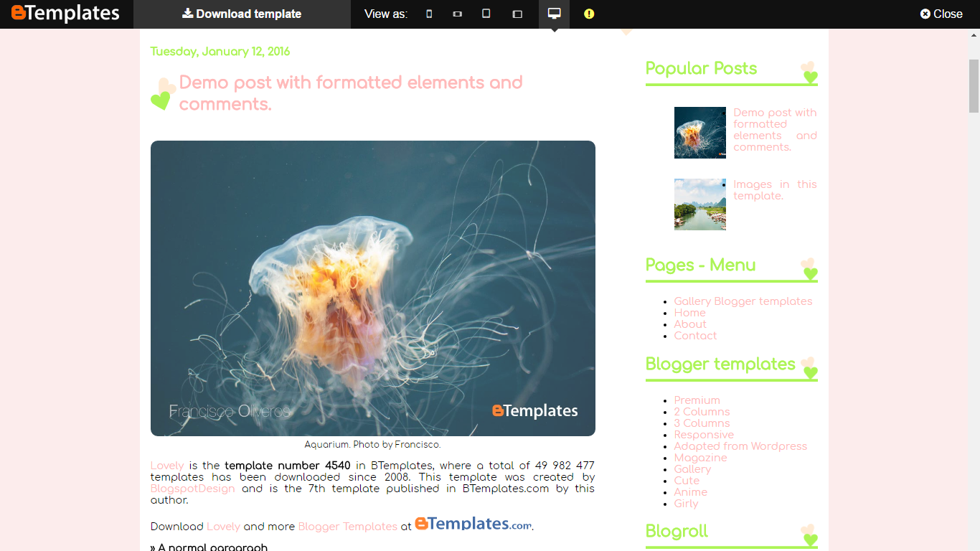The height and width of the screenshot is (551, 980).
Task: Open the Home page menu item
Action: 689,312
